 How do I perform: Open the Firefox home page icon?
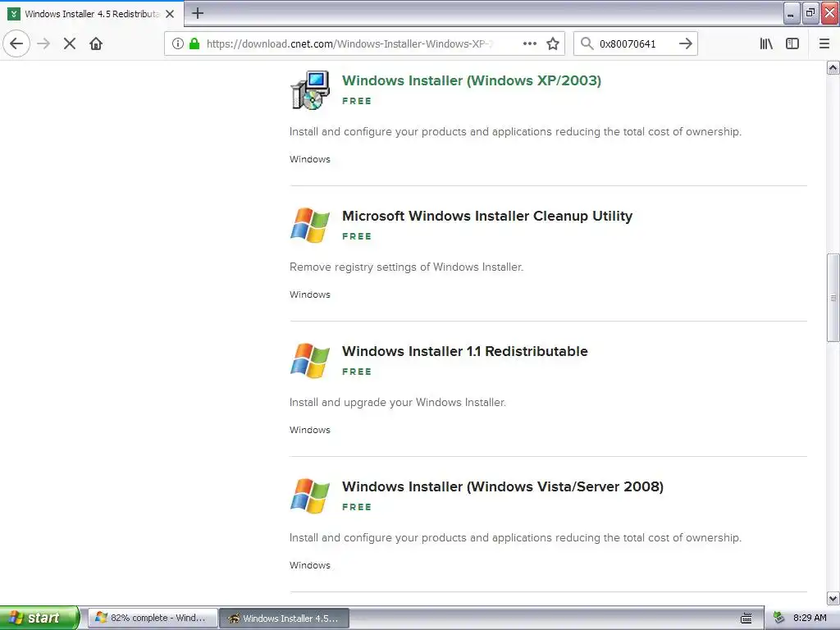click(96, 43)
